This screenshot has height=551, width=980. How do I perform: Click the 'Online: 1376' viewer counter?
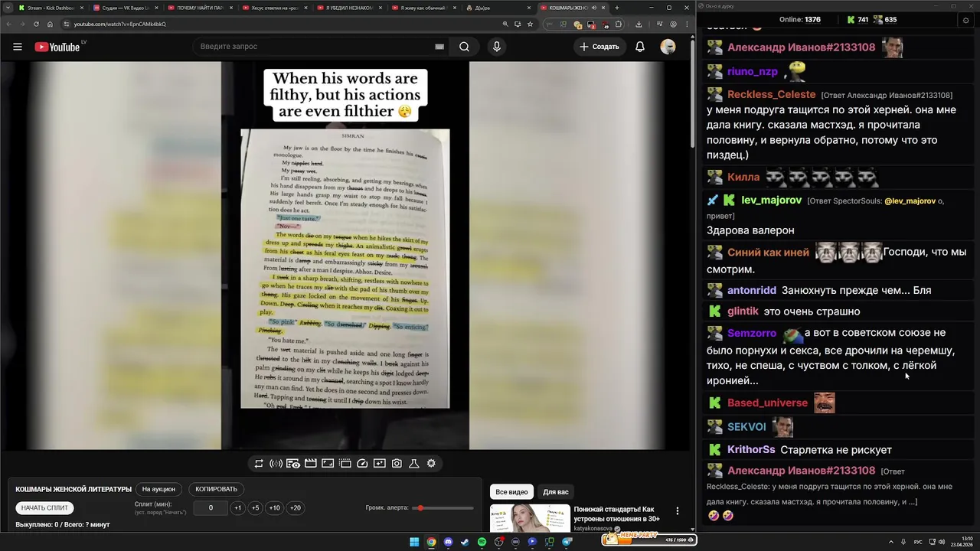[800, 20]
